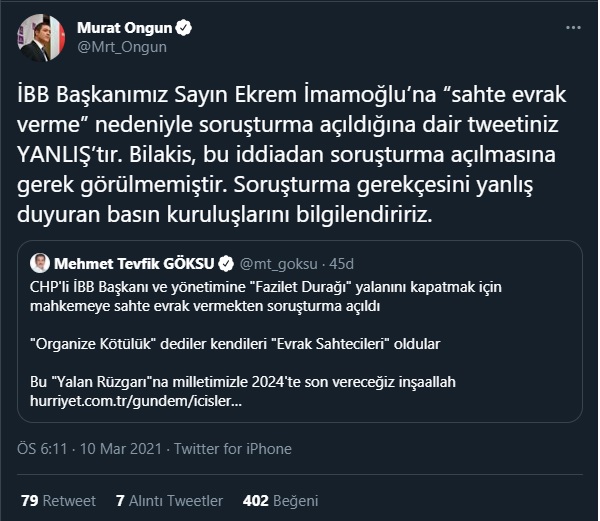
Task: Click Mehmet Tevfik GÖKSU's small avatar
Action: click(40, 264)
